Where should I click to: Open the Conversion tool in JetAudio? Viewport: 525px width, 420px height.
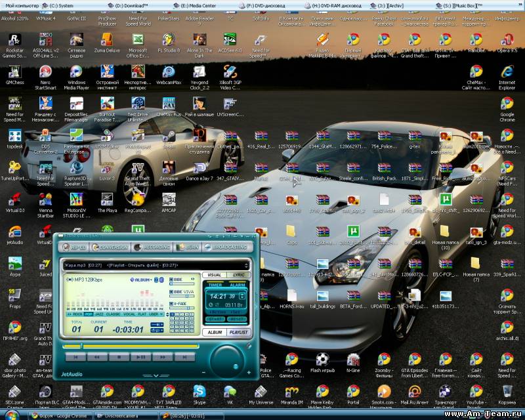[x=110, y=247]
